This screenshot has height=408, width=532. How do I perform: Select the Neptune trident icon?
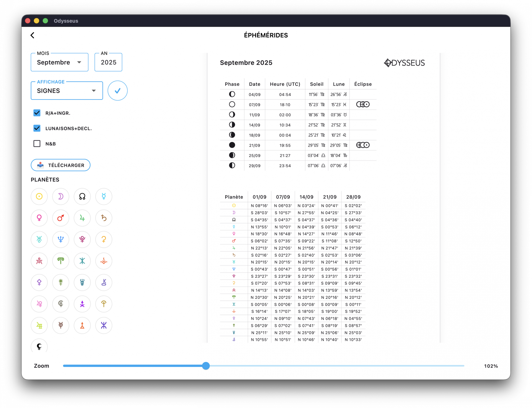[x=60, y=239]
